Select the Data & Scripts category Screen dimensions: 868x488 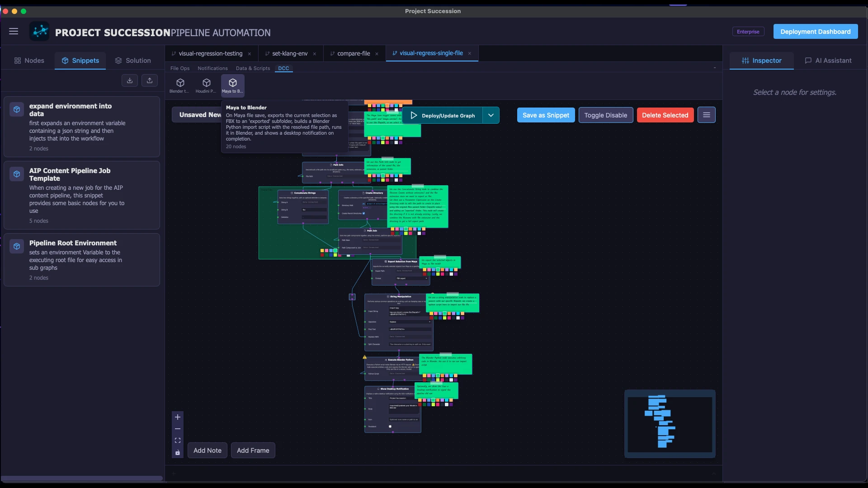point(253,68)
